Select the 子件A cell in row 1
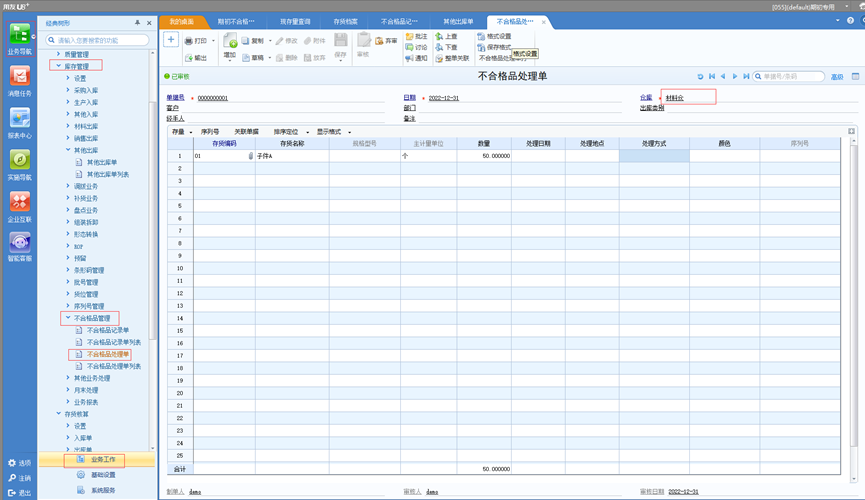Screen dimensions: 865x500 coord(292,156)
